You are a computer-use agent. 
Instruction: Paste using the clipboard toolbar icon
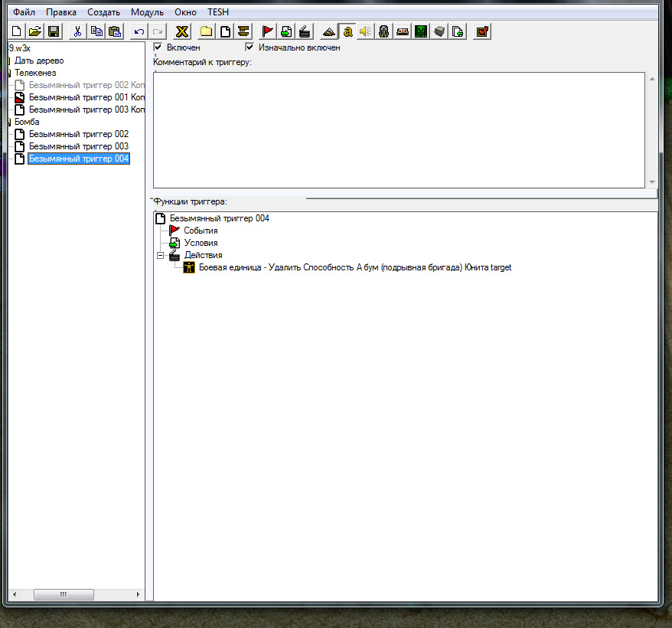click(115, 31)
